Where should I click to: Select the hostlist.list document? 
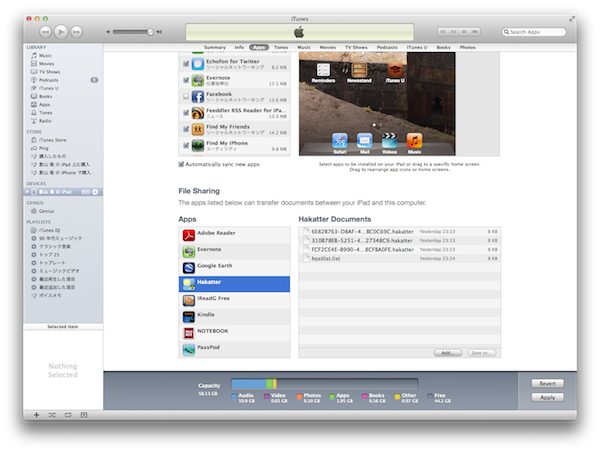click(x=399, y=259)
